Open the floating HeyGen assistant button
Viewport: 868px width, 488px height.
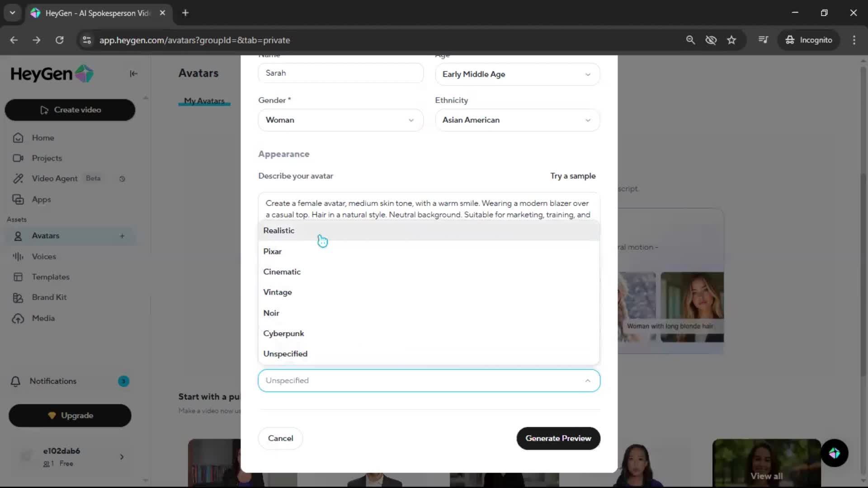(x=834, y=453)
